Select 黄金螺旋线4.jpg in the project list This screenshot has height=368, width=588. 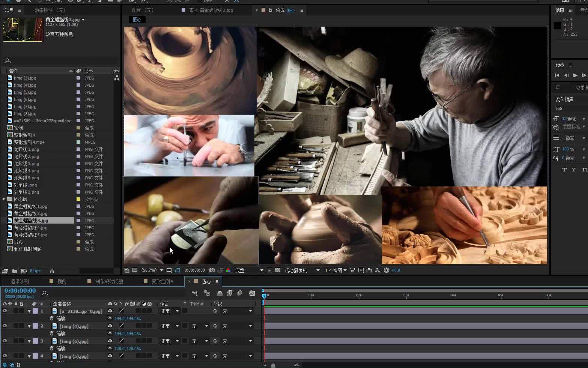coord(31,228)
